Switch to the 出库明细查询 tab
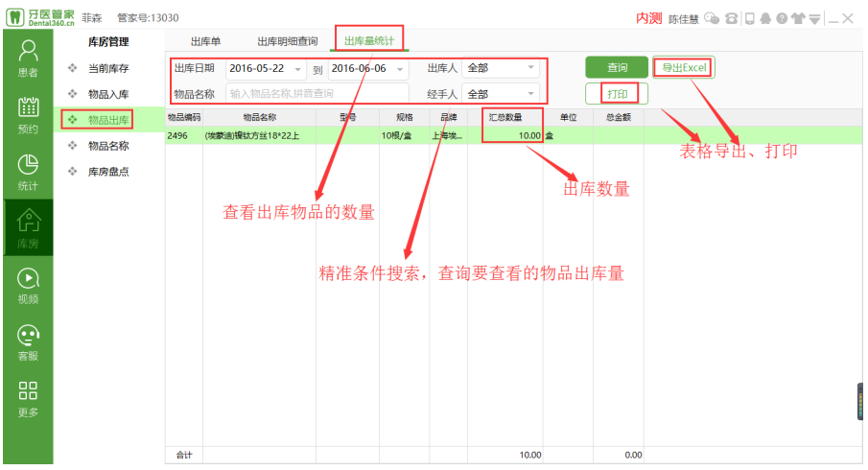The height and width of the screenshot is (470, 868). 288,41
